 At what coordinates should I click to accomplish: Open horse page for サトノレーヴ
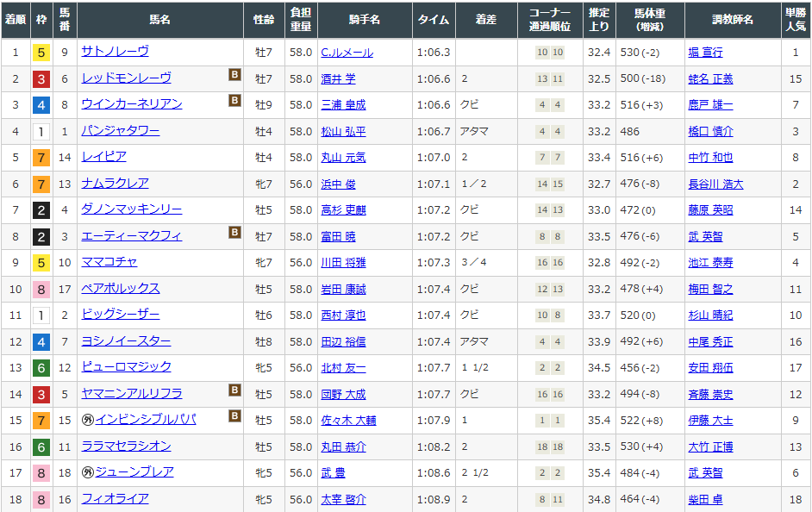115,52
